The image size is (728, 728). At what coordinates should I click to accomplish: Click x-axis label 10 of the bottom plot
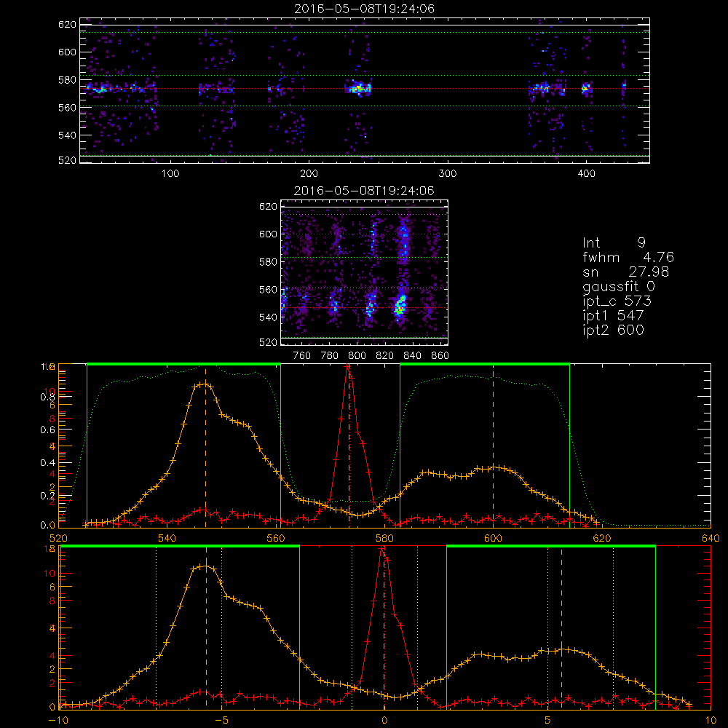click(x=711, y=720)
